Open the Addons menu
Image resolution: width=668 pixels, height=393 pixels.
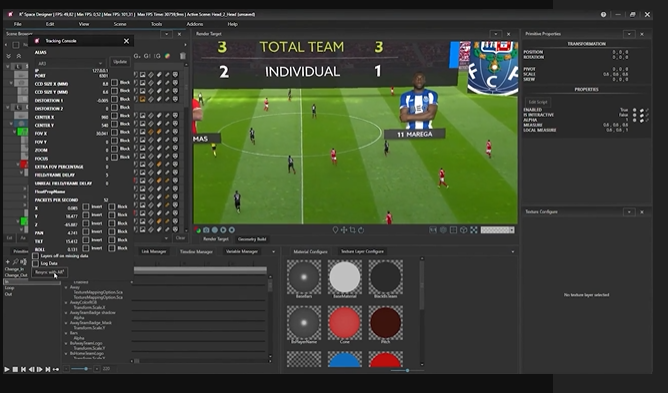pos(195,24)
